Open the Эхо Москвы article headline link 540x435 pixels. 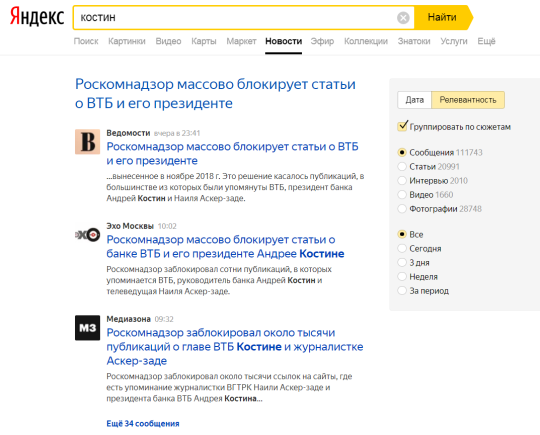click(x=225, y=247)
